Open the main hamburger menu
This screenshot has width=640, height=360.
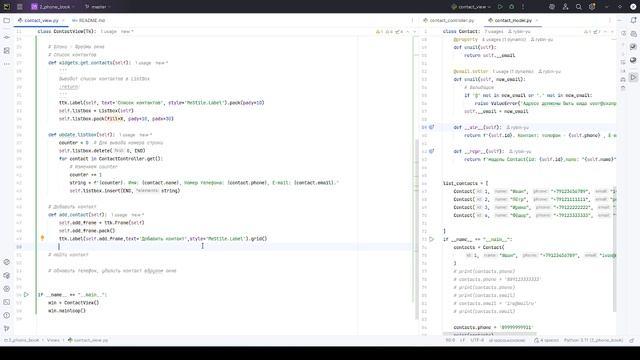coord(20,7)
